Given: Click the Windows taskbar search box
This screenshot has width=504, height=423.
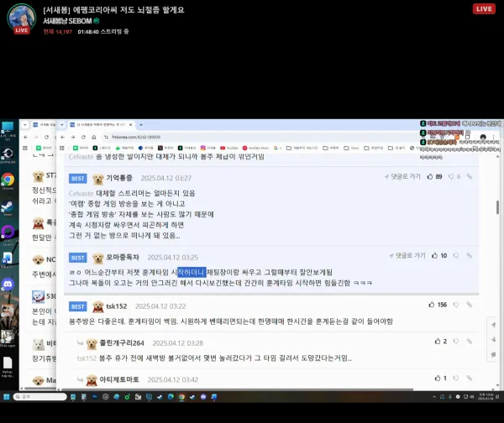Looking at the screenshot, I should coord(40,397).
